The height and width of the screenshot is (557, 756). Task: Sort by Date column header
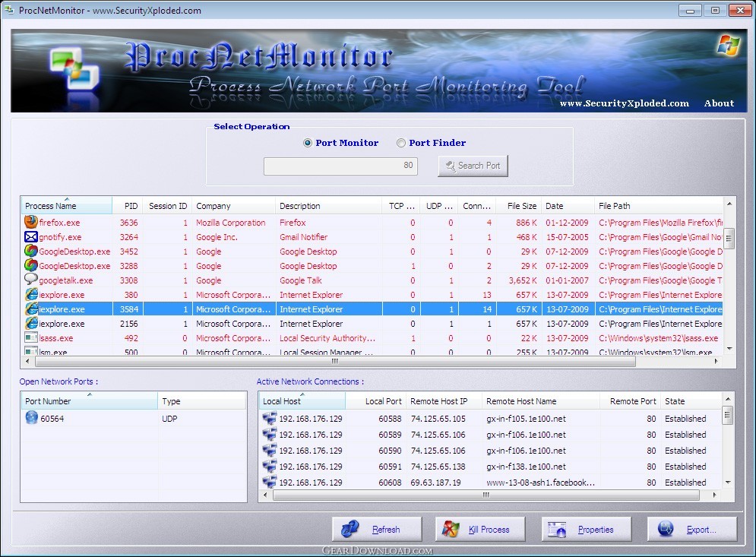[568, 206]
